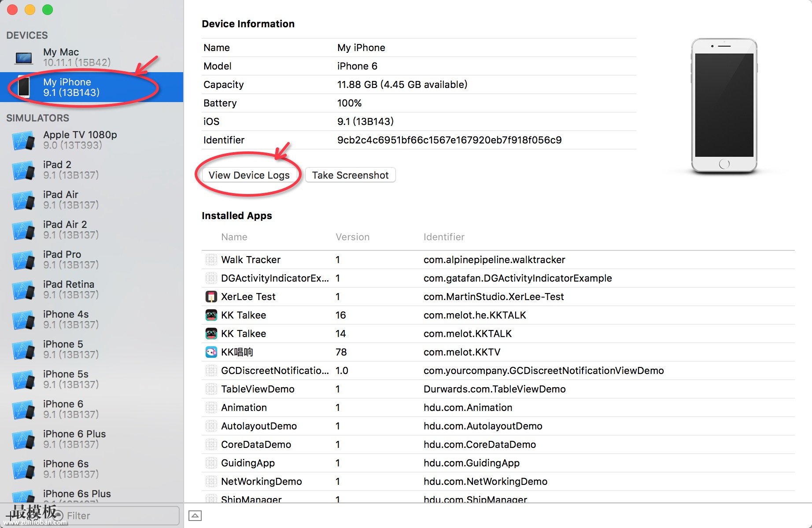
Task: Click the iPhone 6 Plus simulator icon
Action: tap(24, 440)
